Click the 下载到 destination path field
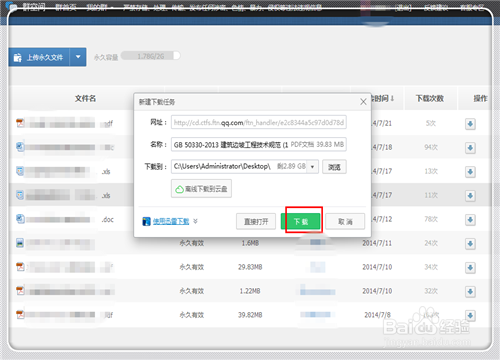 [245, 166]
